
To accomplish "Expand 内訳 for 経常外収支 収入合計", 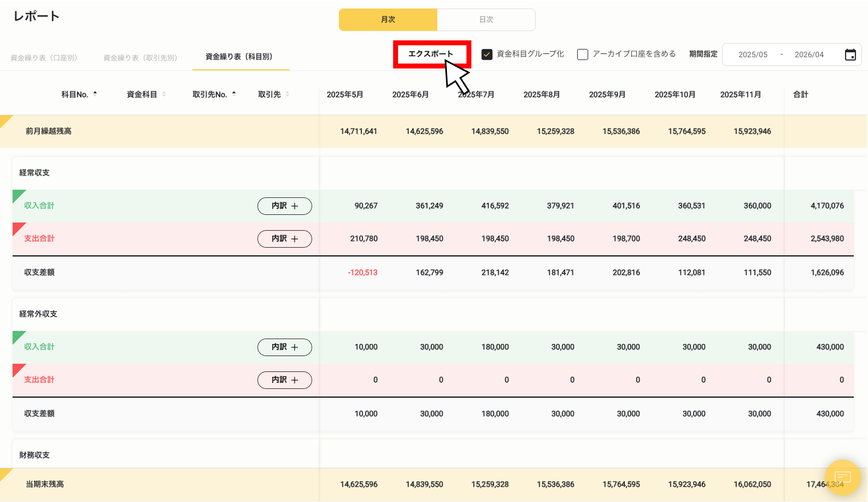I will pos(284,347).
